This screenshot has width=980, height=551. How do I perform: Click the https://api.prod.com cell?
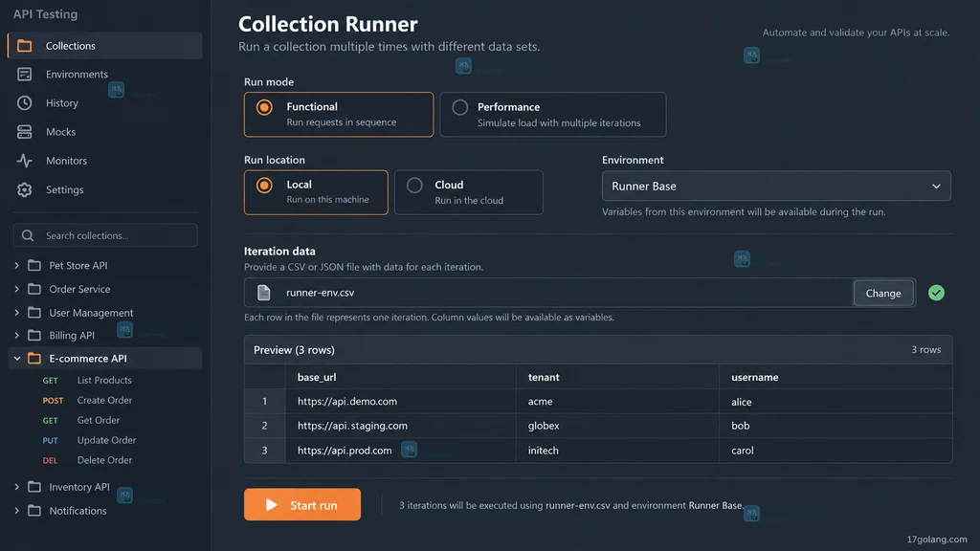coord(401,451)
